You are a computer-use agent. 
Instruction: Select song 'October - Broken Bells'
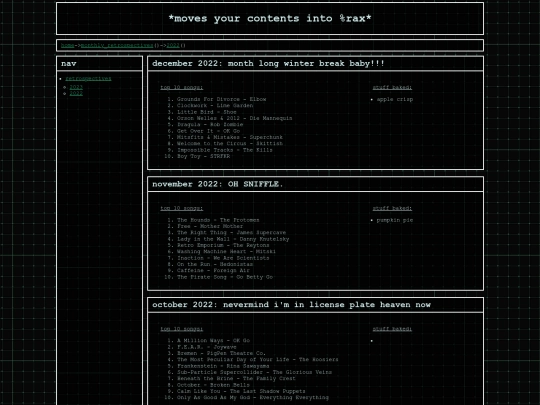tap(213, 385)
